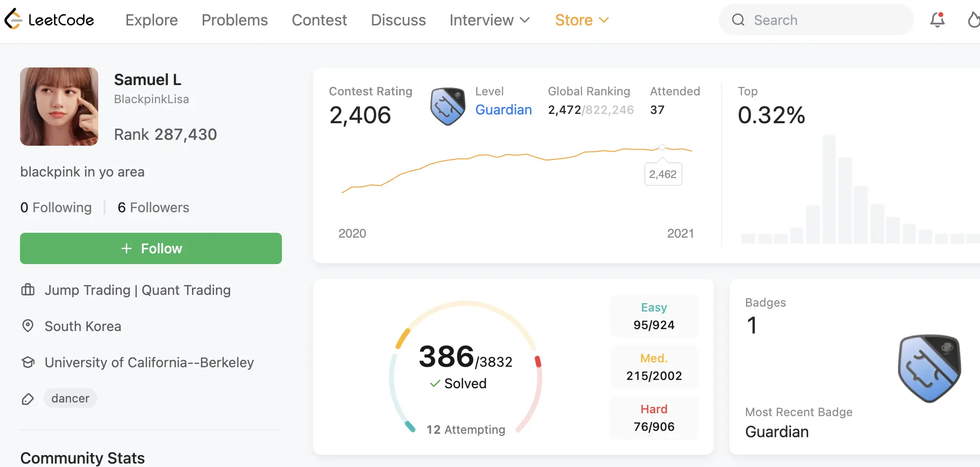Click the streak flame icon
This screenshot has height=467, width=980.
(x=974, y=20)
